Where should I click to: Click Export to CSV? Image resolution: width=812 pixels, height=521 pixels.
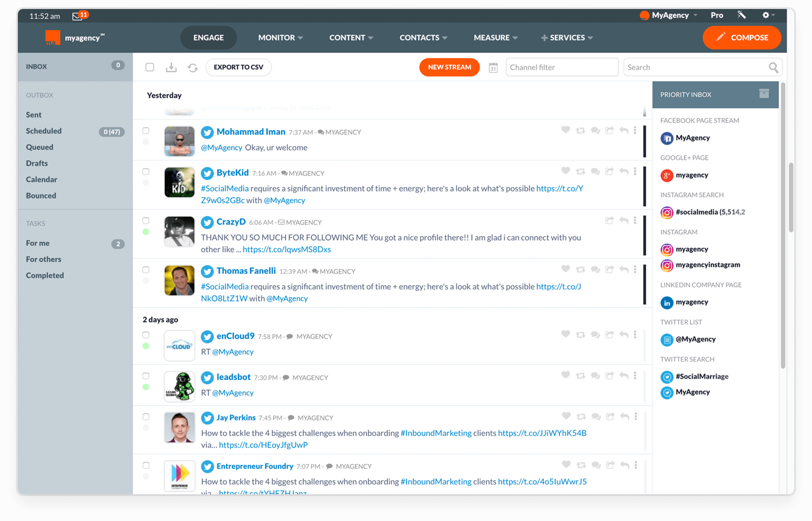click(x=238, y=67)
